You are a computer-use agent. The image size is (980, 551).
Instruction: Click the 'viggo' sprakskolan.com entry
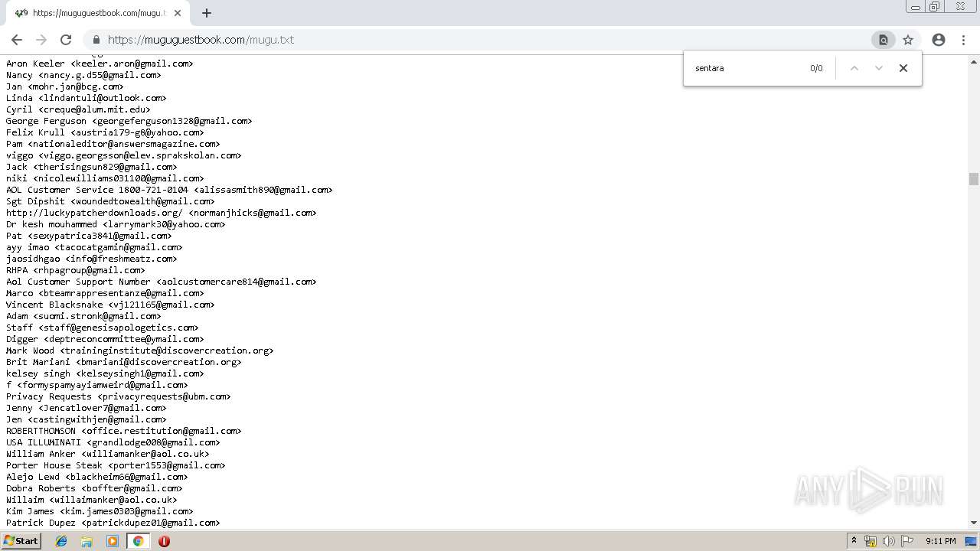tap(123, 155)
